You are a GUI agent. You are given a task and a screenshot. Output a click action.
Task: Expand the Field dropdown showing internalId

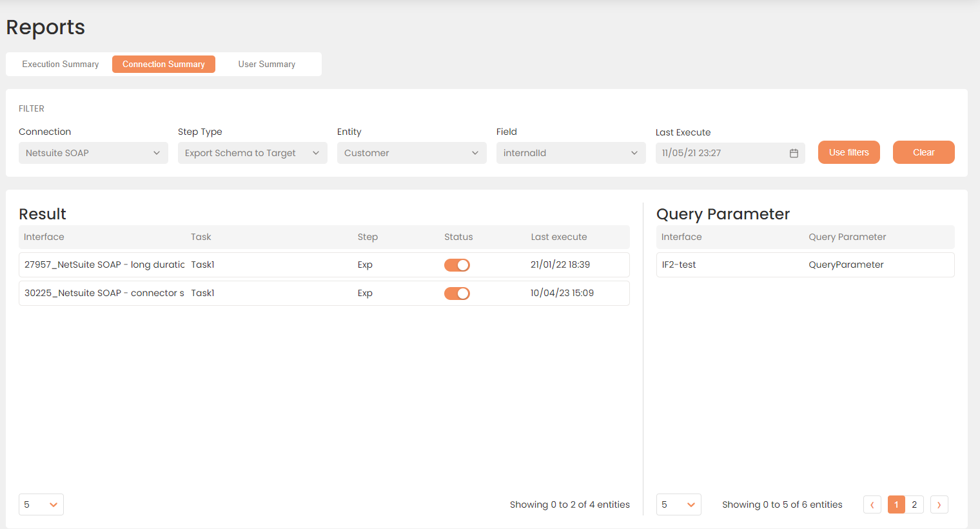click(571, 153)
